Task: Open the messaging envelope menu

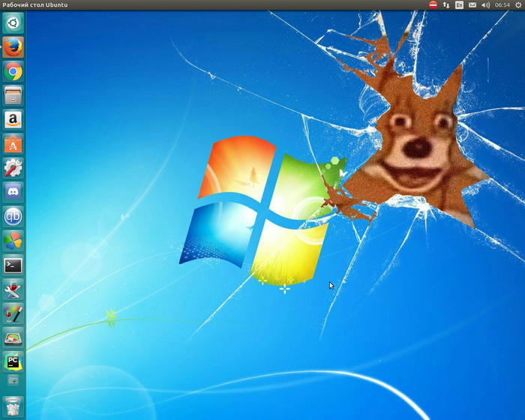Action: pyautogui.click(x=472, y=5)
